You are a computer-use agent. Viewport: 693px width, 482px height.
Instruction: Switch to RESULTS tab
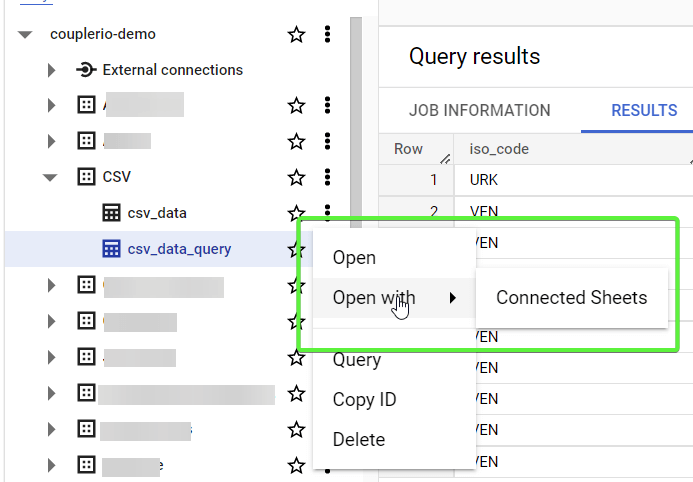coord(644,110)
